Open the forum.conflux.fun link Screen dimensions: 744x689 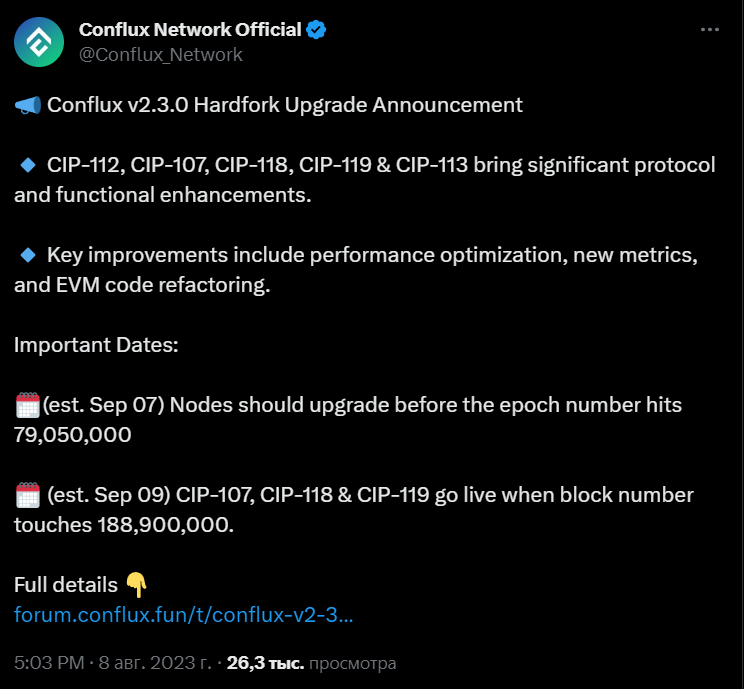pos(183,614)
